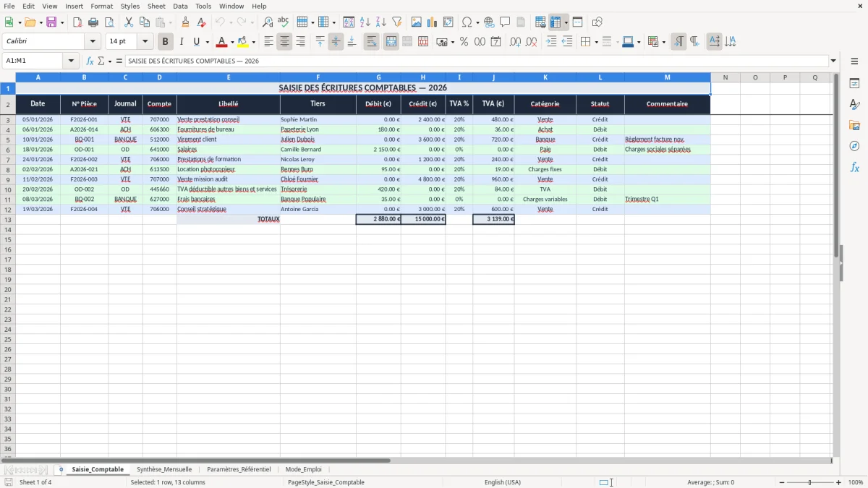The height and width of the screenshot is (488, 868).
Task: Open the Borders dropdown arrow
Action: click(596, 42)
